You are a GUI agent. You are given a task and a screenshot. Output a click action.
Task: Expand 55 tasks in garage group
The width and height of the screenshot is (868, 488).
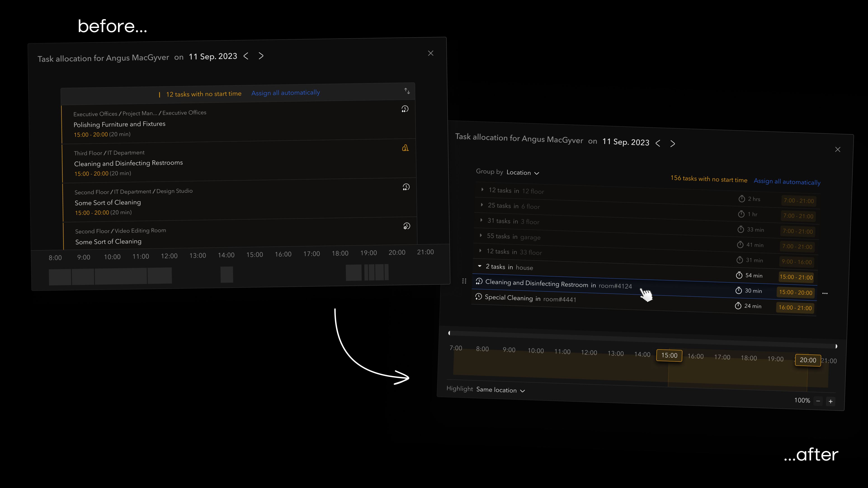tap(481, 235)
